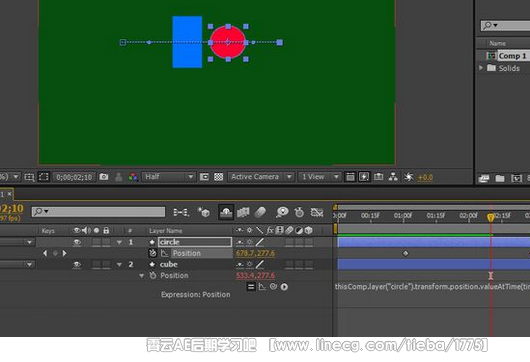This screenshot has height=362, width=530.
Task: Click Reset Exposure aperture icon
Action: click(409, 177)
